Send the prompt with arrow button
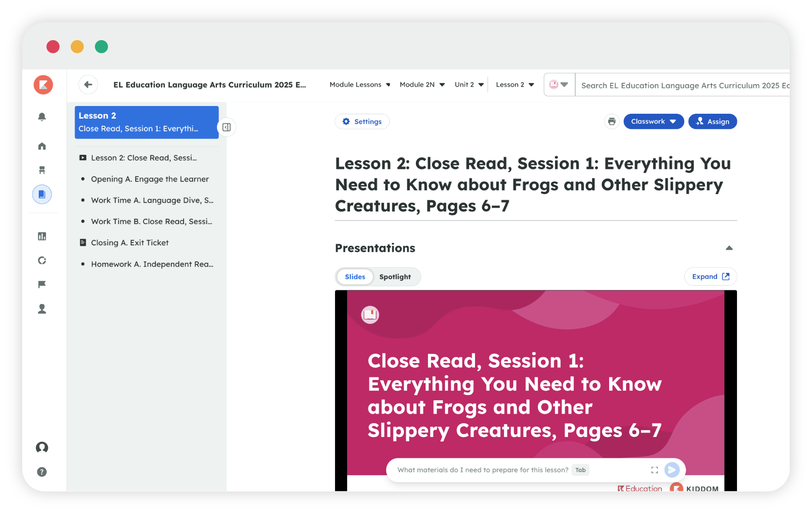This screenshot has height=514, width=812. (672, 470)
